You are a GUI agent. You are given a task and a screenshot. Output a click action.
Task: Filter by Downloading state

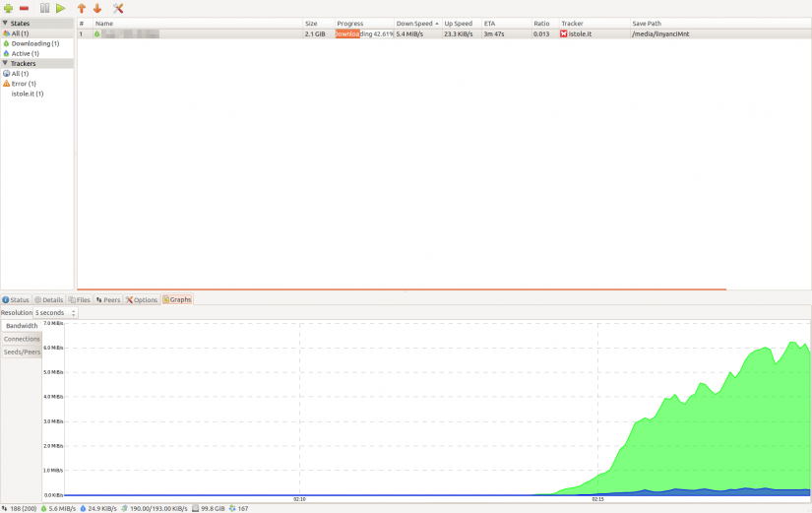(34, 43)
